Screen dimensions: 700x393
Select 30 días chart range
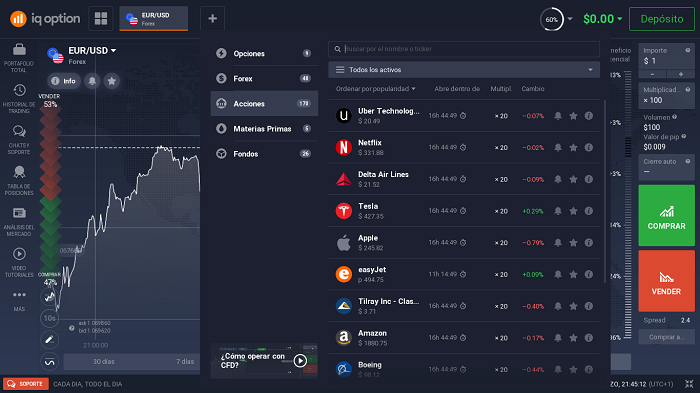pyautogui.click(x=104, y=361)
